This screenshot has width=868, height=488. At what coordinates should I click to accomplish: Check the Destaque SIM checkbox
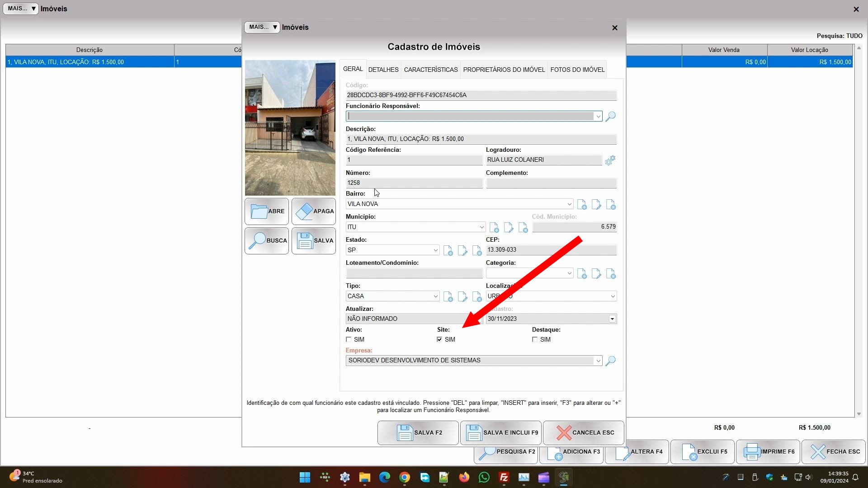535,339
